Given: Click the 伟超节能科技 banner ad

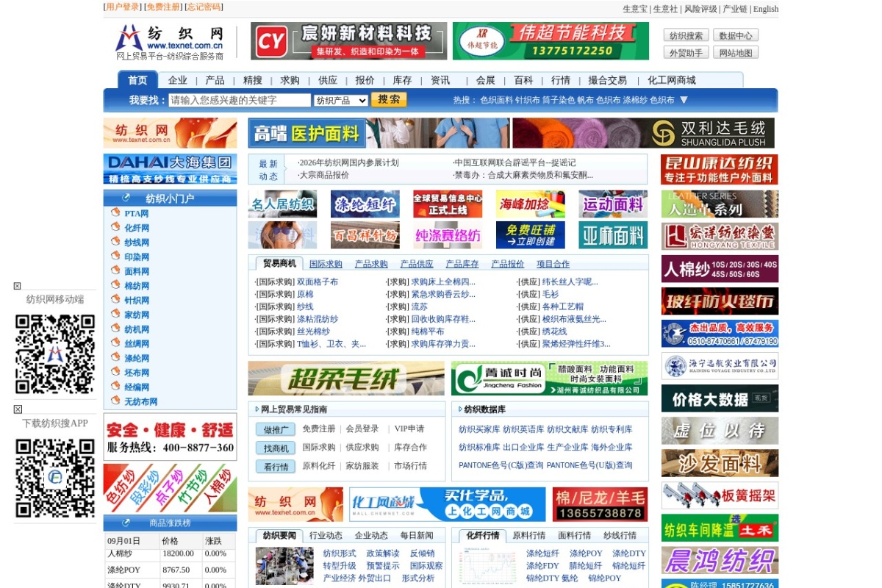Looking at the screenshot, I should [x=551, y=41].
